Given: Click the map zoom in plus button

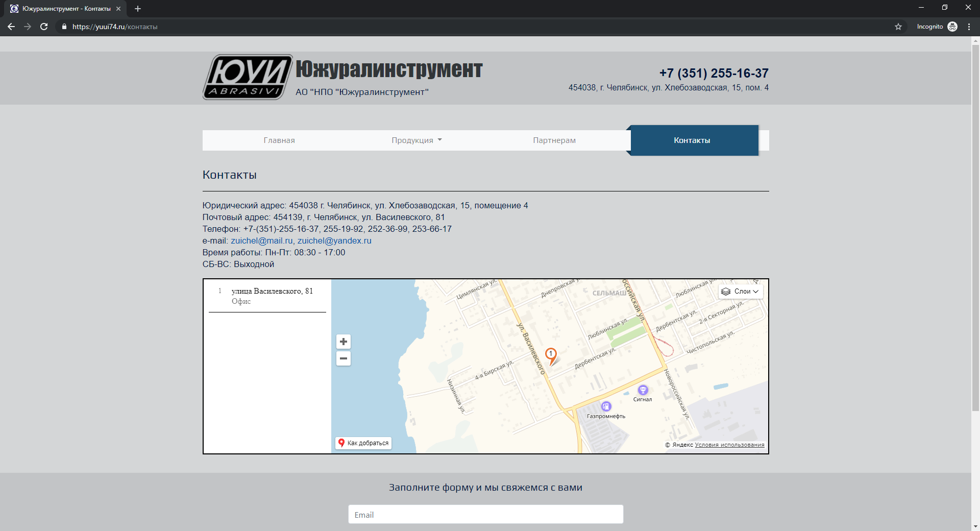Looking at the screenshot, I should pyautogui.click(x=344, y=342).
